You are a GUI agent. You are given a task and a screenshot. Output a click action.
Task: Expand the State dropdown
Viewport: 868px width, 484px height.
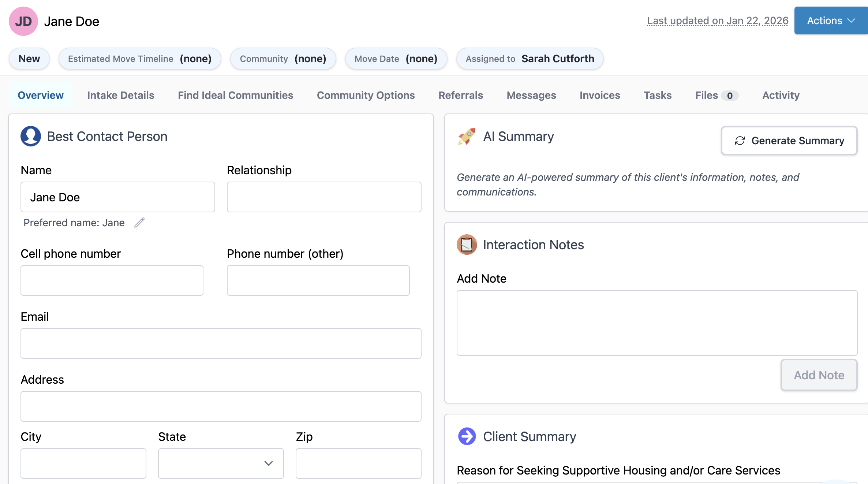point(221,463)
